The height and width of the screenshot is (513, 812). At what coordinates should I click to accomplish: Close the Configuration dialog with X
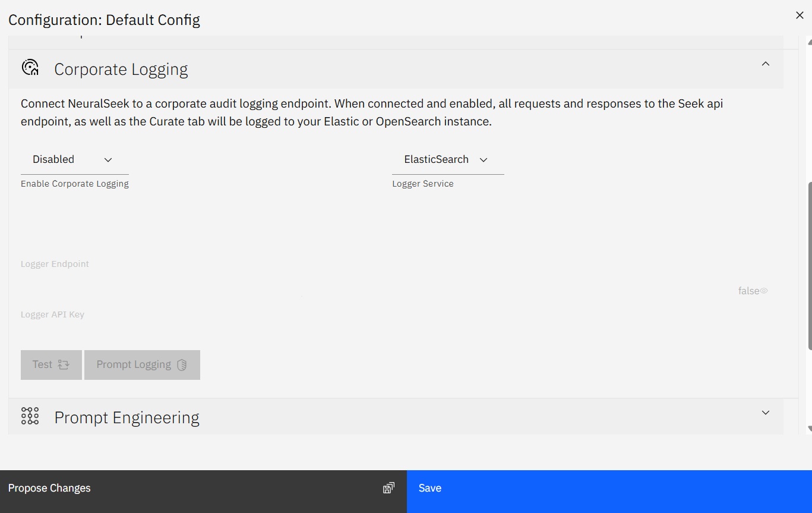800,15
